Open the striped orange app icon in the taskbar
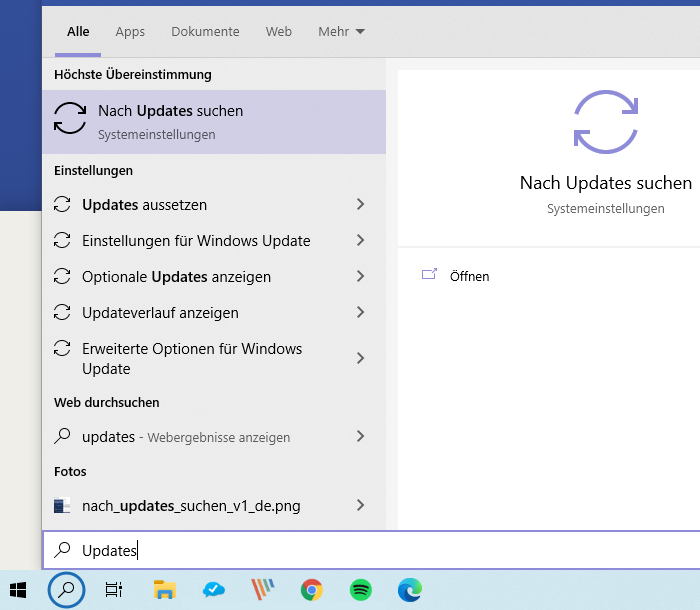700x610 pixels. pos(263,590)
